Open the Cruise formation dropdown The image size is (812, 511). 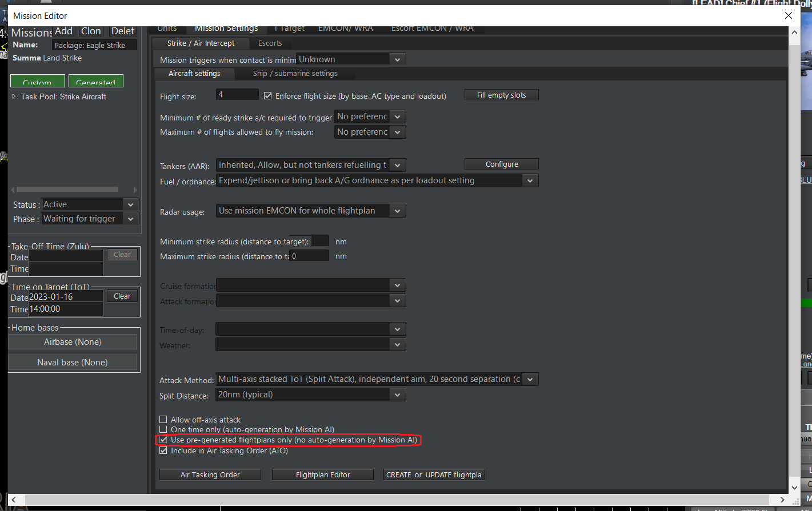click(311, 285)
